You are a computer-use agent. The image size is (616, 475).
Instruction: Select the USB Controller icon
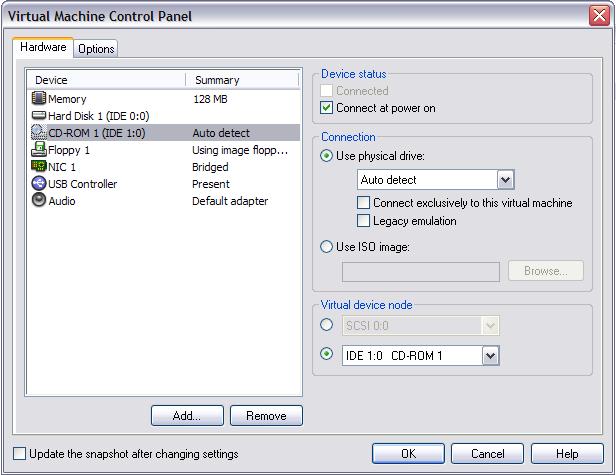tap(39, 184)
